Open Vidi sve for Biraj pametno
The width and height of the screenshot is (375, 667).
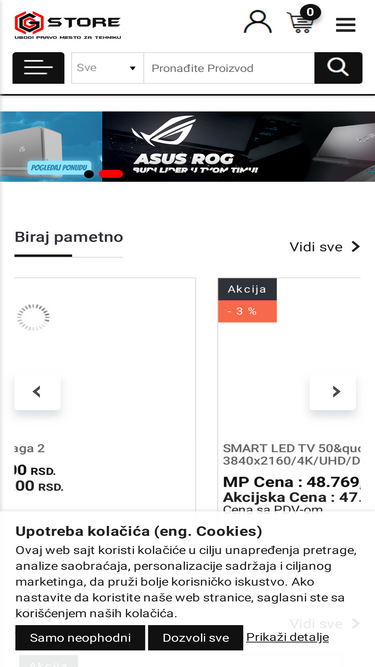325,247
